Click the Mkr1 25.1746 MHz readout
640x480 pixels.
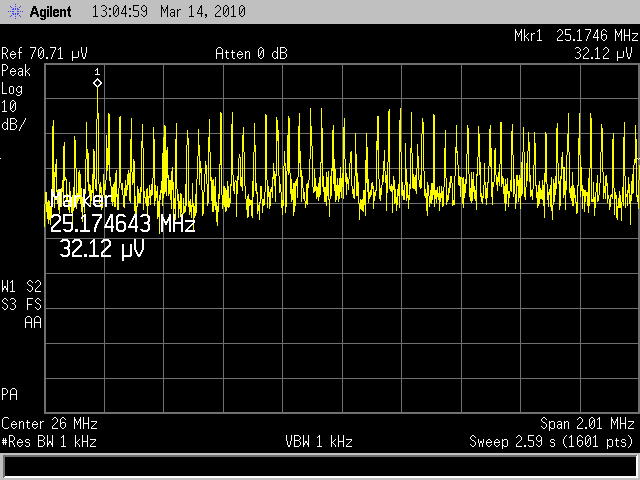coord(574,36)
